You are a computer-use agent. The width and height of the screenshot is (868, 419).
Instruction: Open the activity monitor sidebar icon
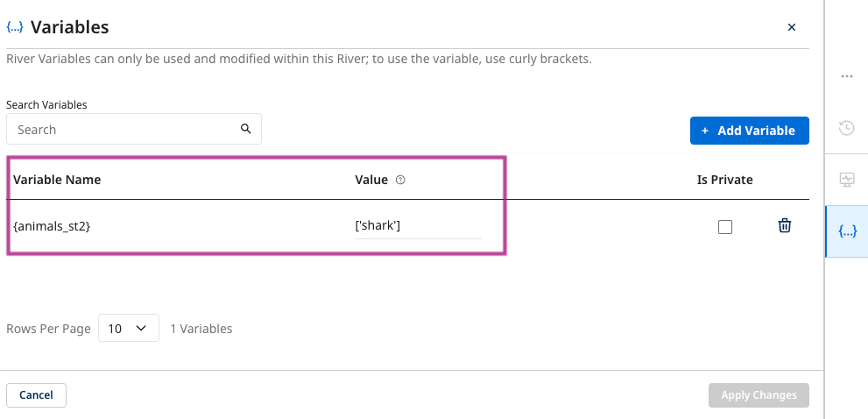pos(846,180)
